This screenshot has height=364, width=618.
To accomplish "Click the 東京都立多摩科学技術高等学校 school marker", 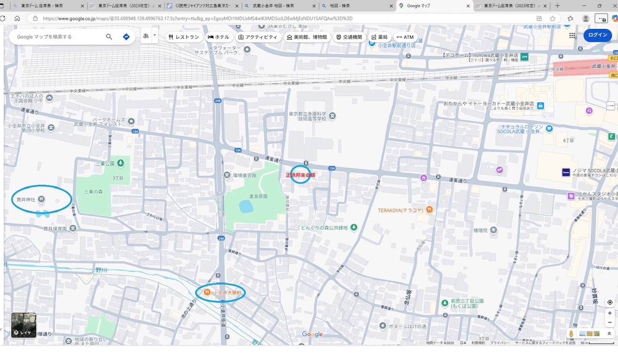I will coord(332,116).
